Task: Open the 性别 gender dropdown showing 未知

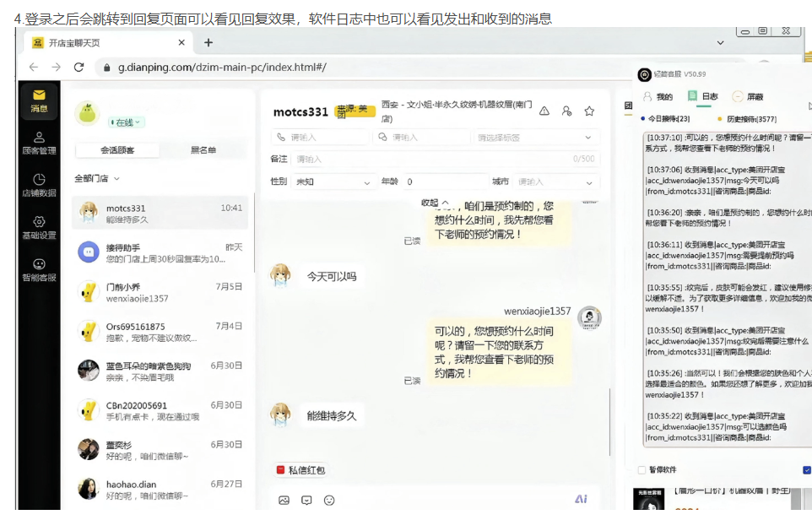Action: (333, 181)
